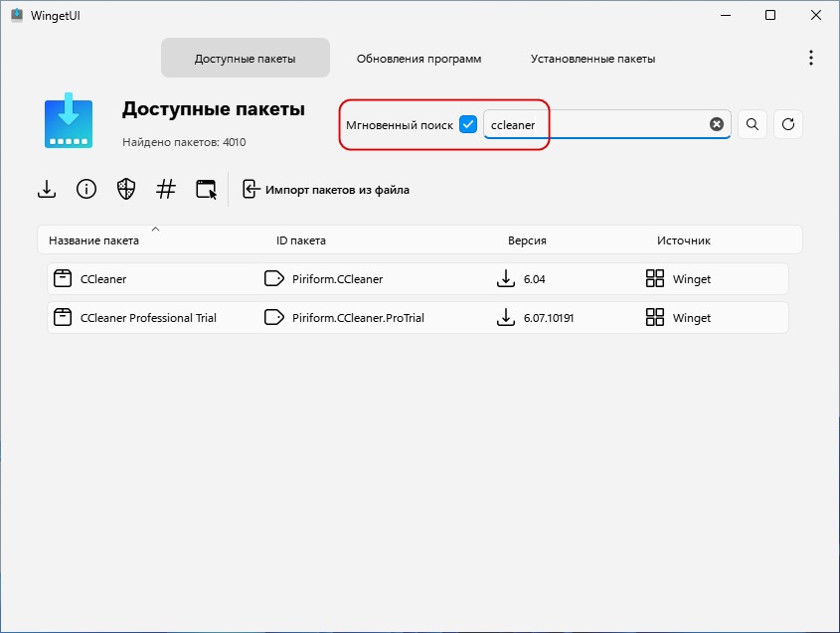Import packages from file button
Viewport: 840px width, 633px height.
(326, 190)
